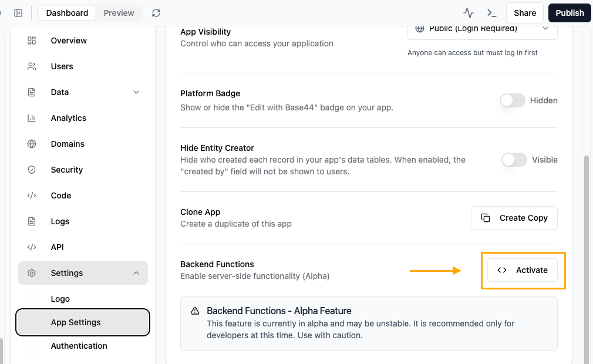The height and width of the screenshot is (364, 593).
Task: Click the copy icon in Create Copy
Action: coord(486,218)
